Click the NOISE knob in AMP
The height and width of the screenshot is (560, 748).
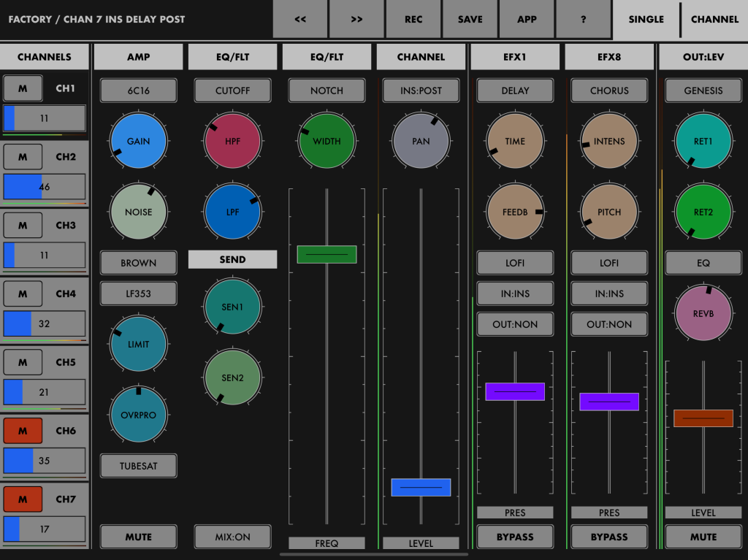click(138, 212)
